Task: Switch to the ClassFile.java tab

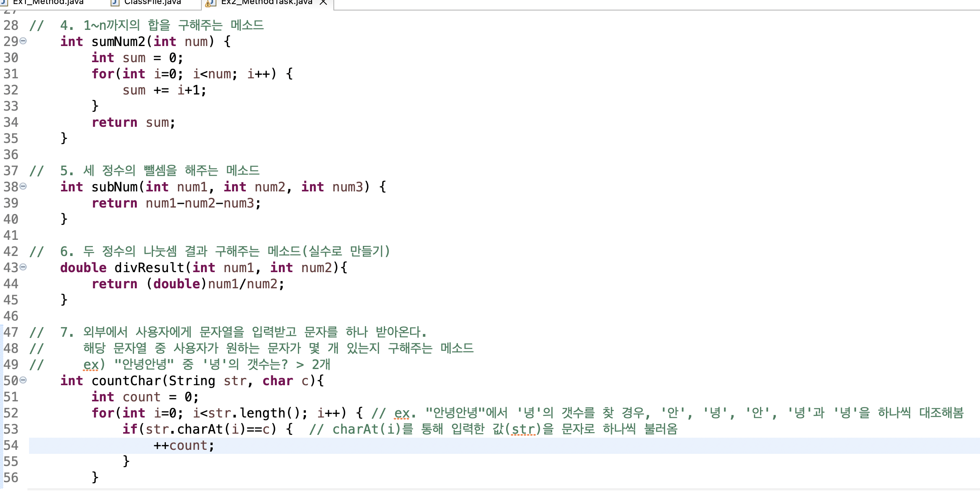Action: [152, 2]
